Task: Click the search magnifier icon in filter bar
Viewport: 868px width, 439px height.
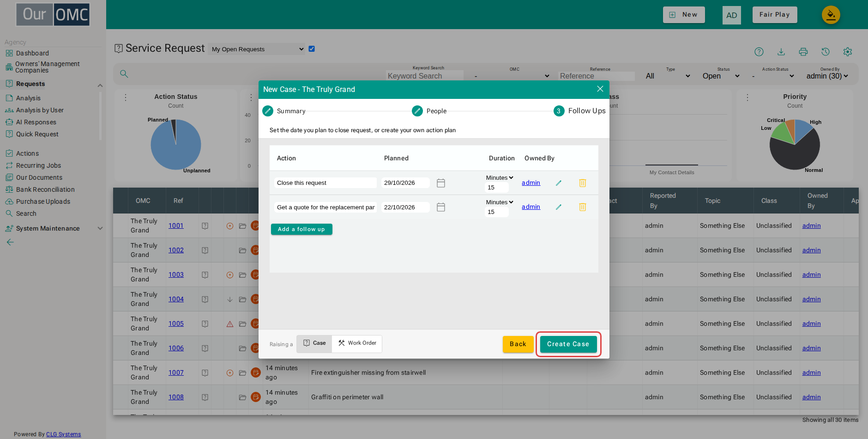Action: coord(124,74)
